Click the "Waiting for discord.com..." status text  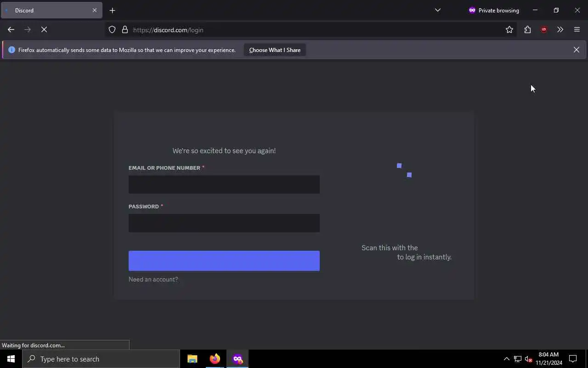pos(33,345)
